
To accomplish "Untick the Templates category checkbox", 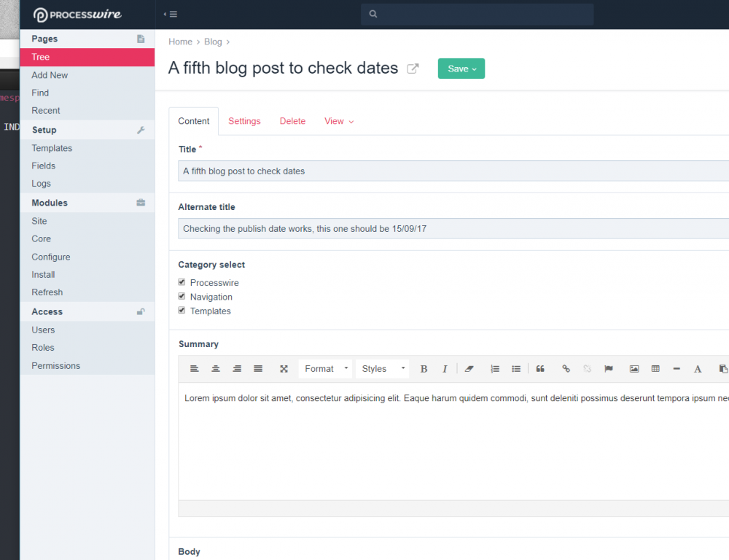I will pos(182,310).
